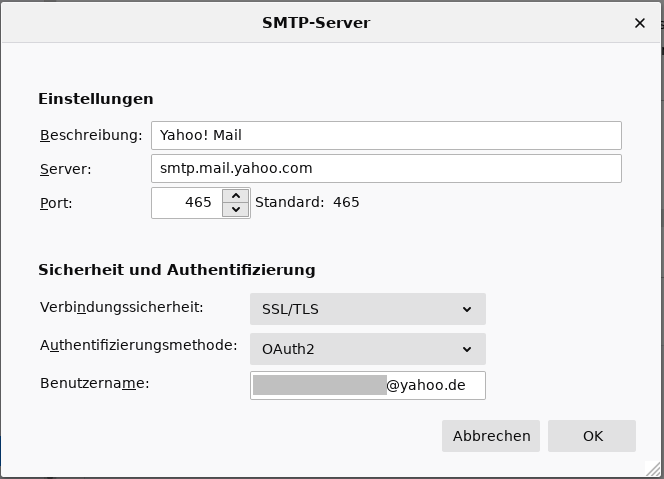The height and width of the screenshot is (479, 664).
Task: Click the resize grip in dialog corner
Action: [652, 468]
